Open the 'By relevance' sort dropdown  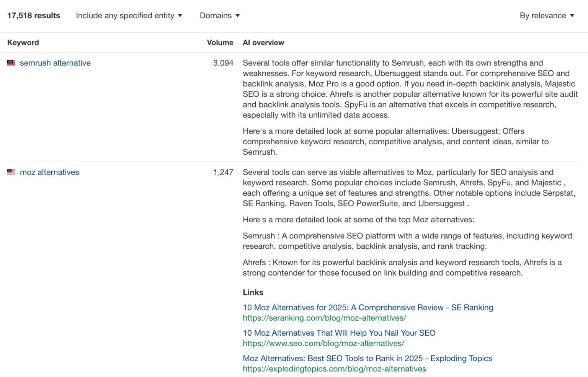tap(546, 16)
